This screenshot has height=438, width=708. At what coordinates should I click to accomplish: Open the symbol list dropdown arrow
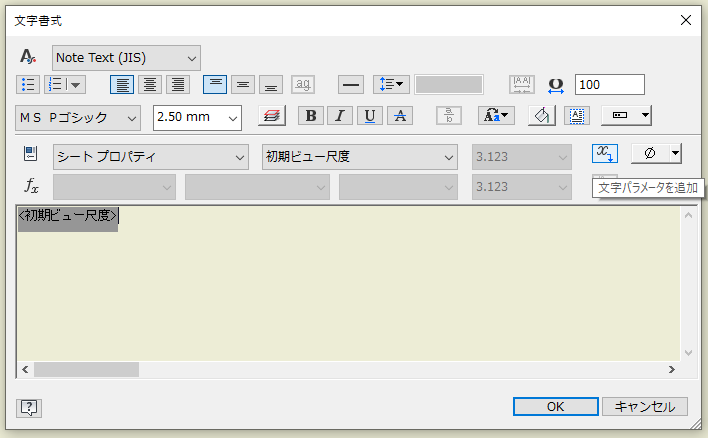(x=675, y=154)
